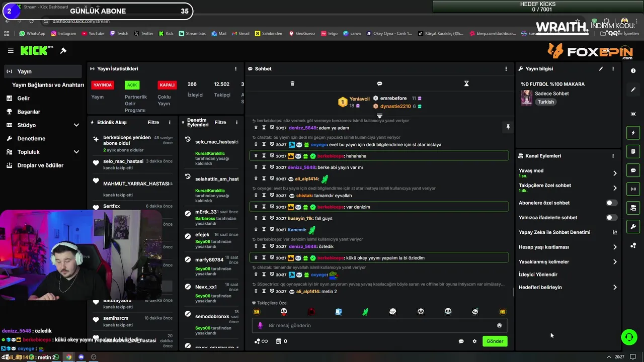Open Yavaş mod settings arrow

click(615, 173)
